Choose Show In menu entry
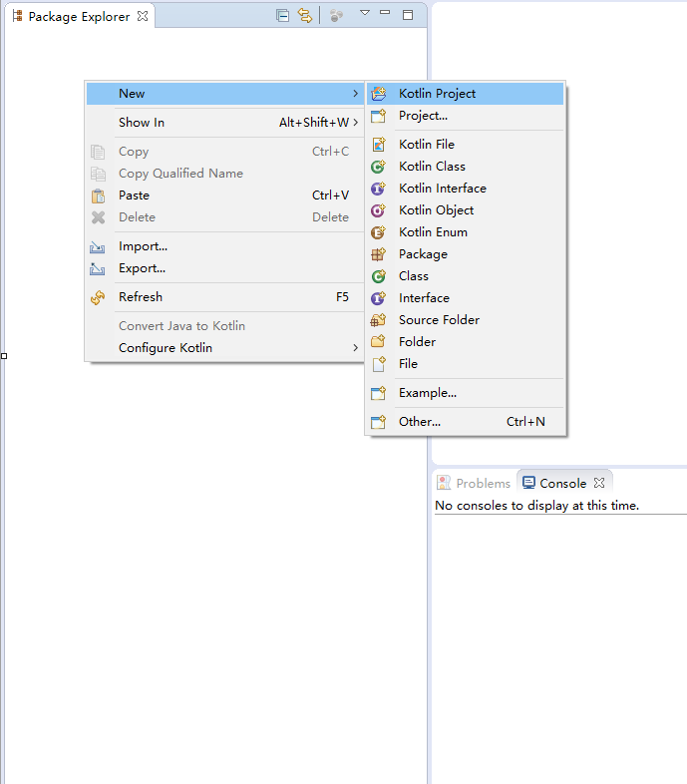The width and height of the screenshot is (687, 784). click(x=225, y=122)
